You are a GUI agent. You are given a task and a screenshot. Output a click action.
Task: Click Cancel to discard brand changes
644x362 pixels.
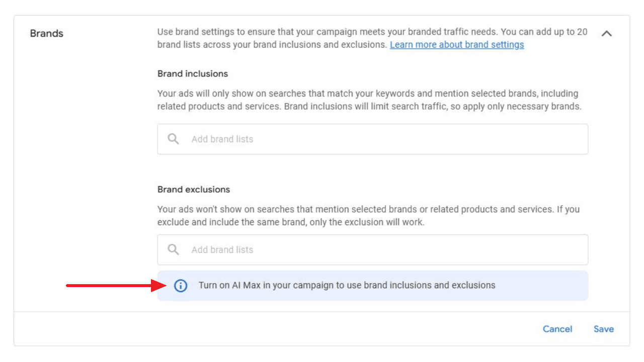click(557, 329)
